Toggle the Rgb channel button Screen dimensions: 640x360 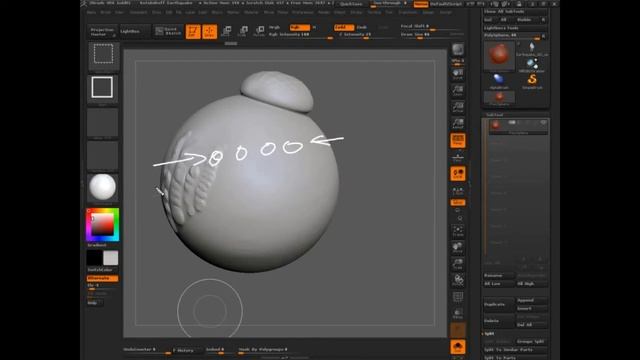coord(299,27)
